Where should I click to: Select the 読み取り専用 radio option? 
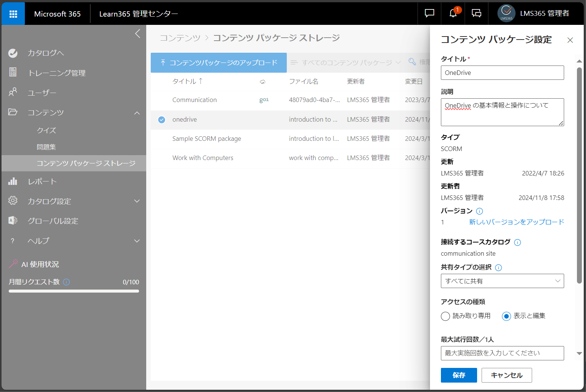point(445,316)
